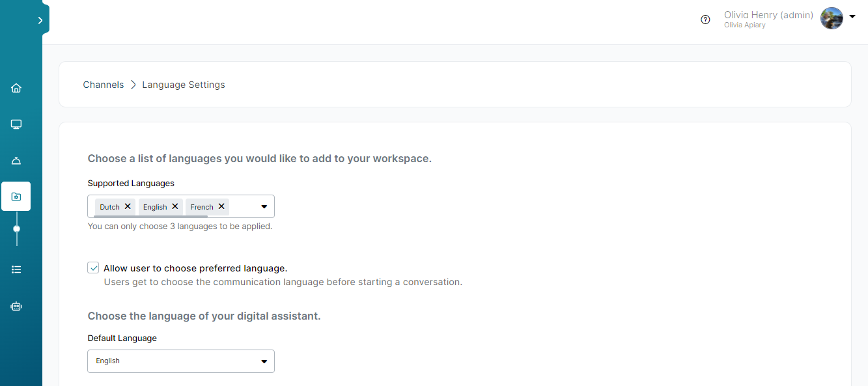Open the Home icon in sidebar
Screen dimensions: 868x386
pyautogui.click(x=16, y=88)
